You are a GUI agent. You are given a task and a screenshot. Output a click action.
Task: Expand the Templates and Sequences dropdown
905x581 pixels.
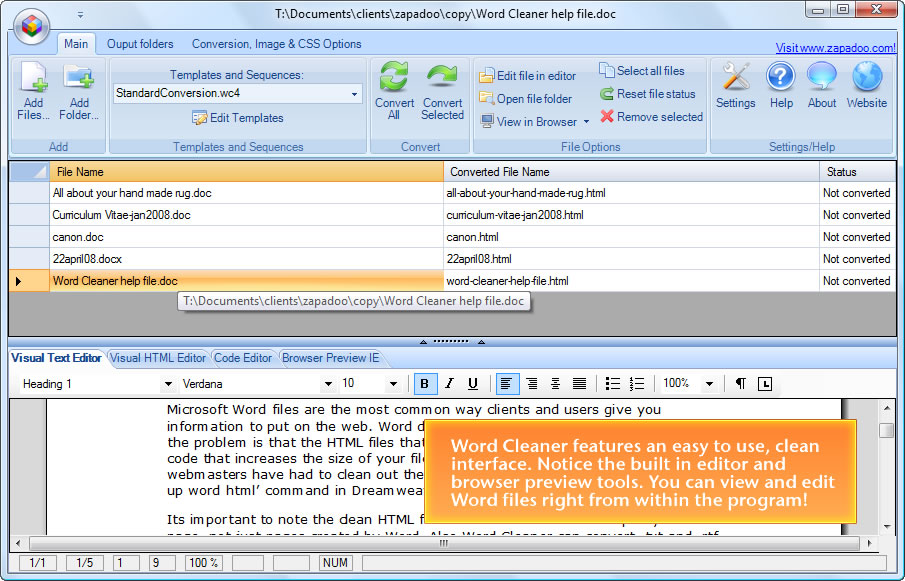point(355,94)
